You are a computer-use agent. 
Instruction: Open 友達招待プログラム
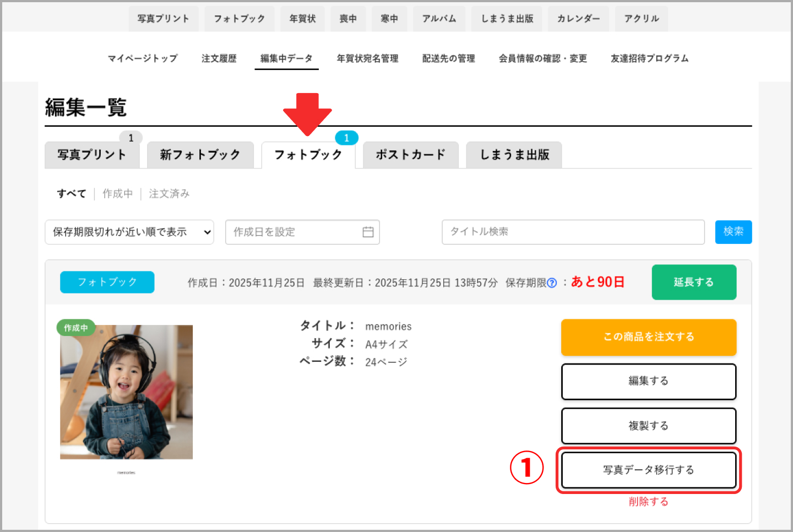tap(649, 58)
